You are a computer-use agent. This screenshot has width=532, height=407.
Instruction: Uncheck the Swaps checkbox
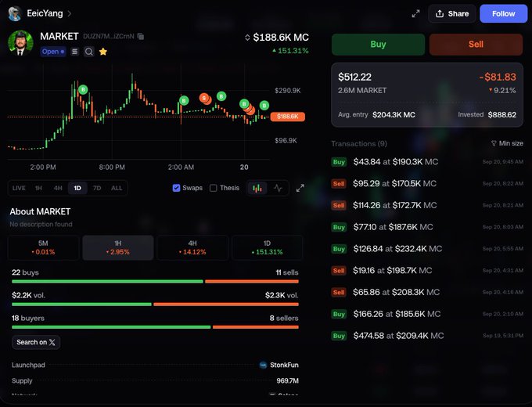(x=176, y=188)
